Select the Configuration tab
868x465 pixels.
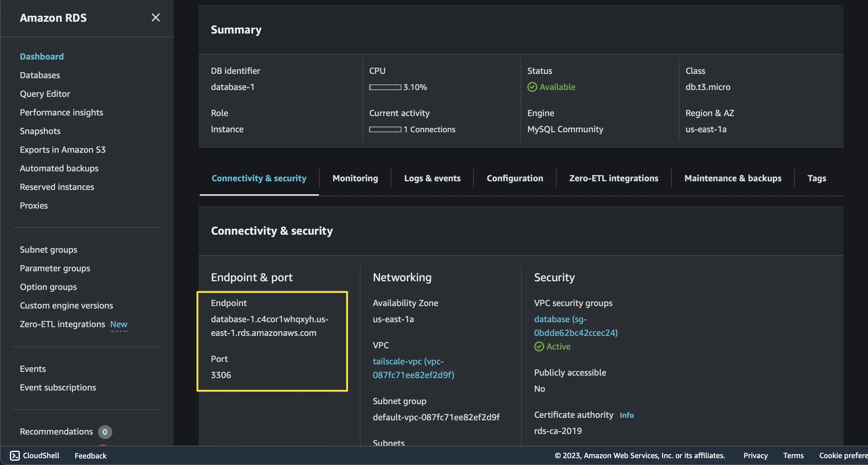click(x=515, y=178)
